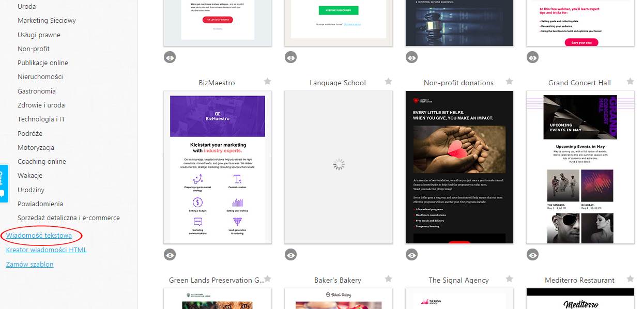This screenshot has height=309, width=644.
Task: Select the Marketing Sieciowy category
Action: click(x=47, y=21)
